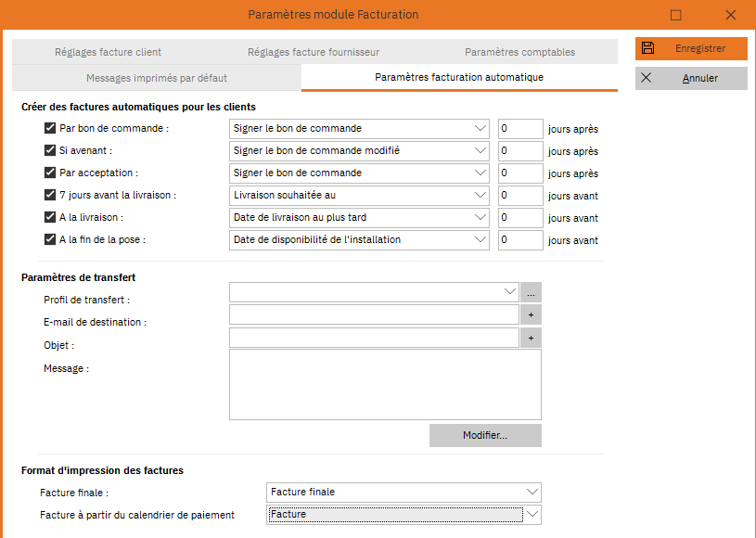The height and width of the screenshot is (538, 756).
Task: Open the Date de livraison au plus tard dropdown
Action: point(481,217)
